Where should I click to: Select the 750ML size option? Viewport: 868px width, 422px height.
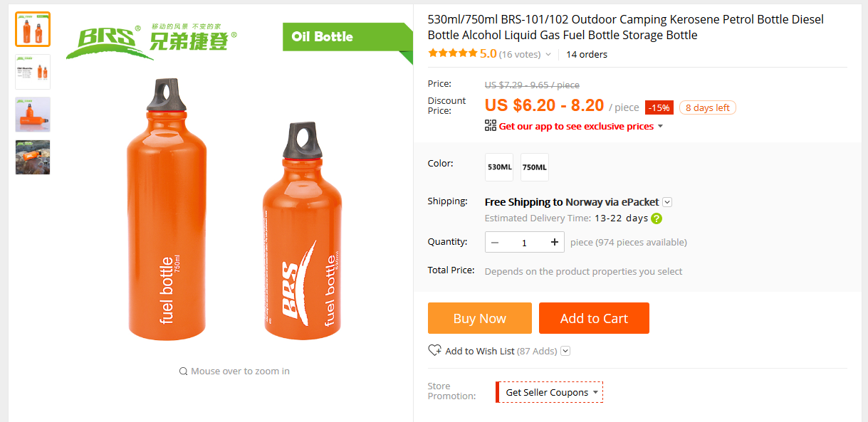535,167
